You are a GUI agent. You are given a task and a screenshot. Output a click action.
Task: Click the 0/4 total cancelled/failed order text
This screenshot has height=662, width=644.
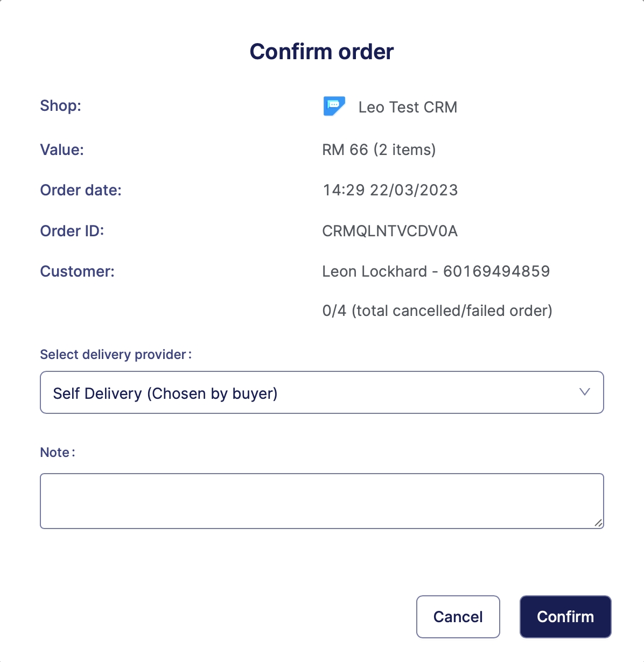point(437,311)
